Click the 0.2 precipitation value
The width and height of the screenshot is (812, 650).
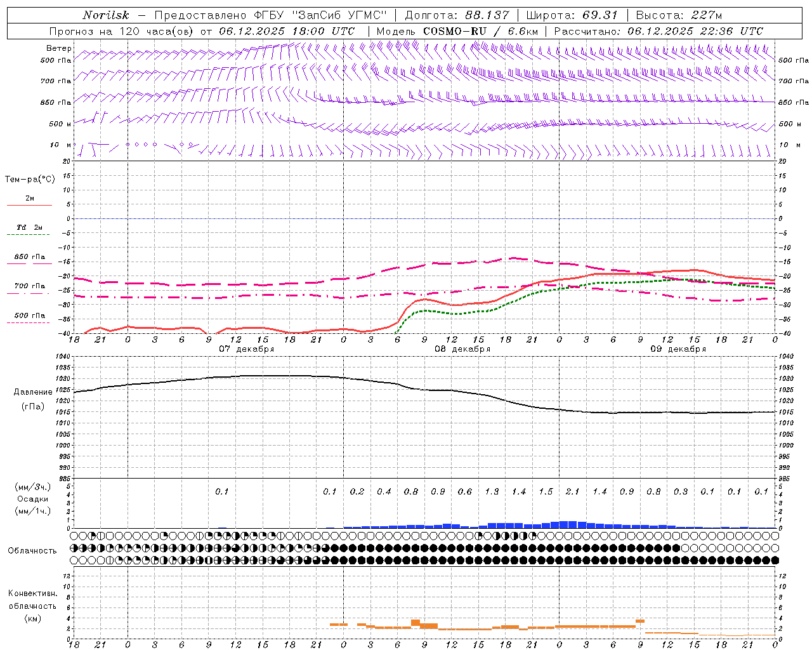(x=357, y=491)
